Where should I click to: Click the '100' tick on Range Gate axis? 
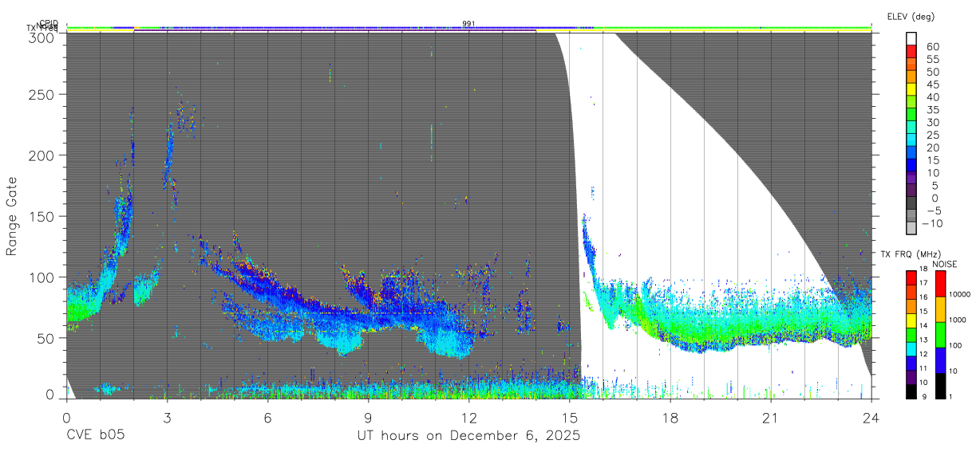pos(42,277)
